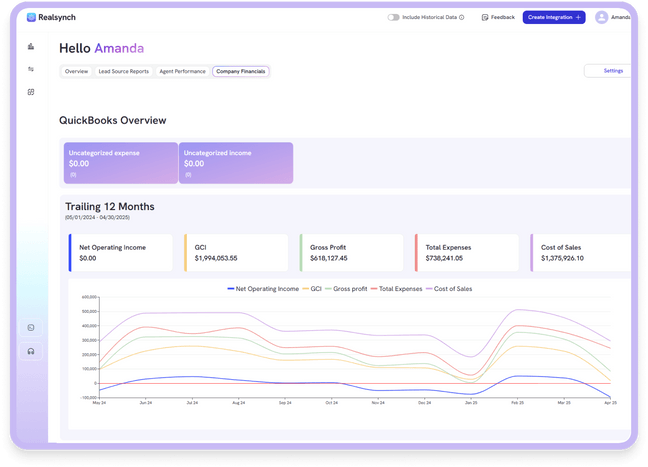Open the integrations arrows sidebar icon
The height and width of the screenshot is (467, 648).
[31, 69]
